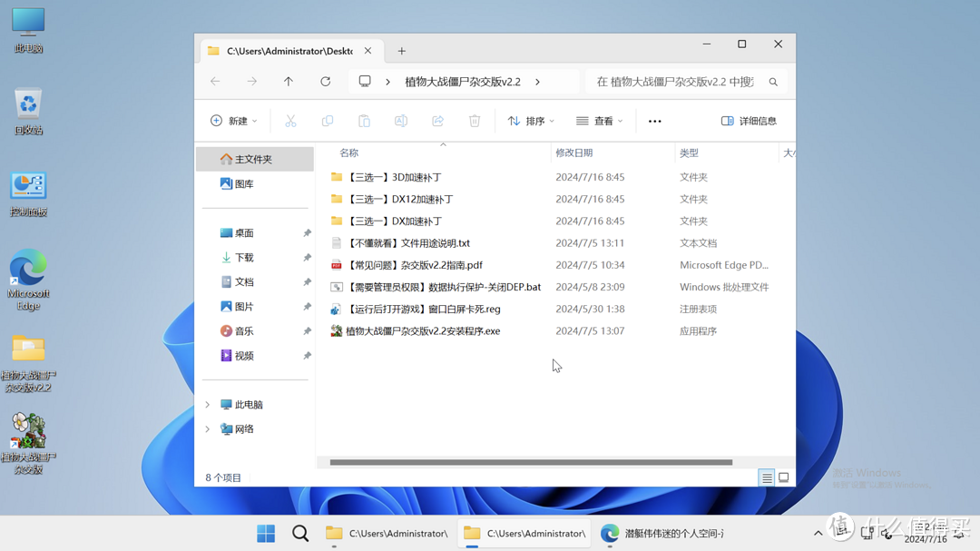980x551 pixels.
Task: Refresh the folder with the refresh icon
Action: point(325,81)
